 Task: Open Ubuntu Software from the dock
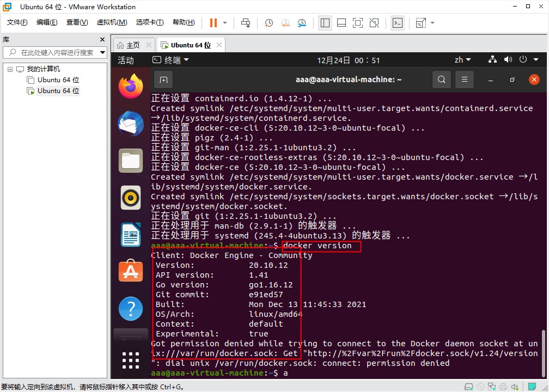tap(130, 271)
